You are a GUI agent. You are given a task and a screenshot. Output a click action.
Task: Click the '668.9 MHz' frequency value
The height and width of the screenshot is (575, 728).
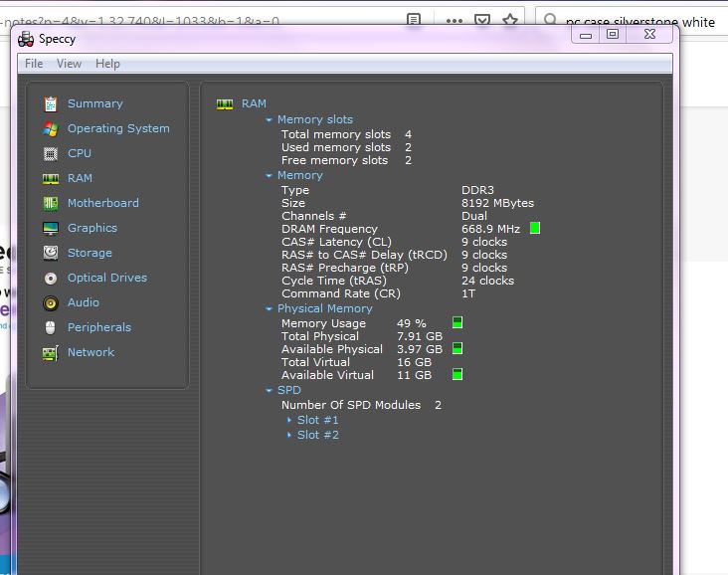click(490, 229)
